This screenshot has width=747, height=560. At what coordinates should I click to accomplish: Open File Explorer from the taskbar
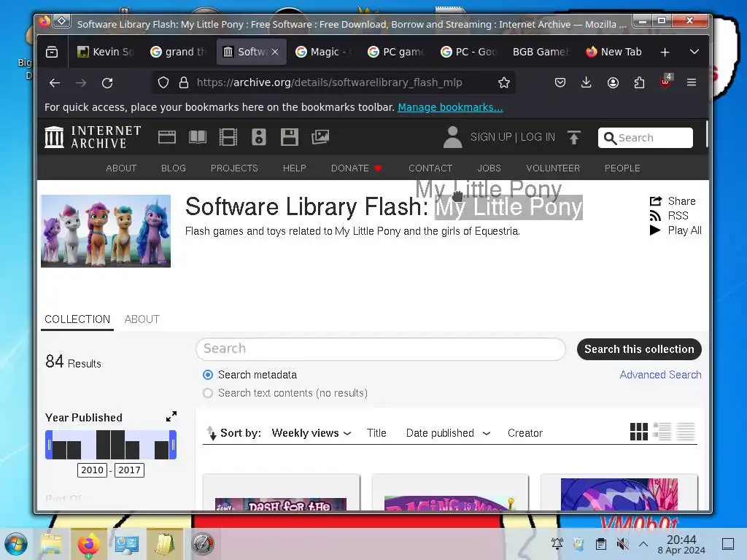pos(52,544)
